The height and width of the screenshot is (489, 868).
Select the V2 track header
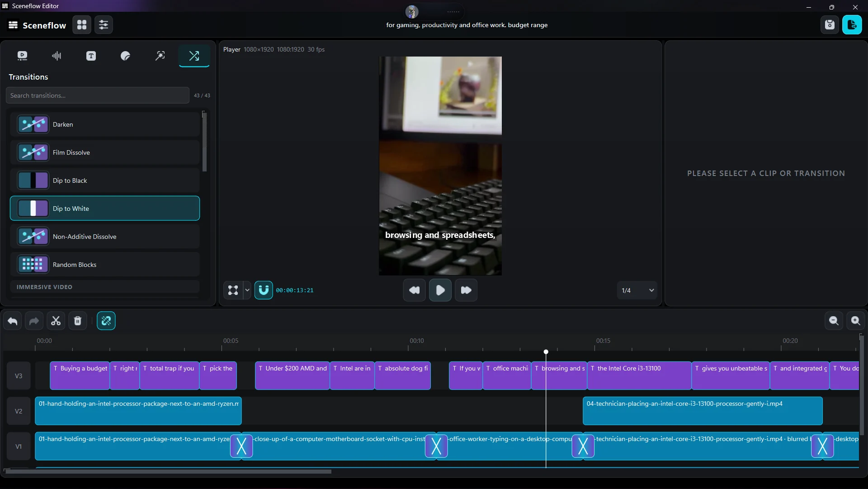[19, 411]
